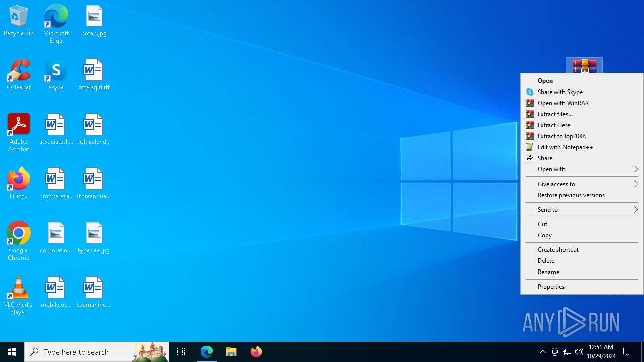The height and width of the screenshot is (362, 644).
Task: Open Properties from context menu
Action: (x=582, y=287)
